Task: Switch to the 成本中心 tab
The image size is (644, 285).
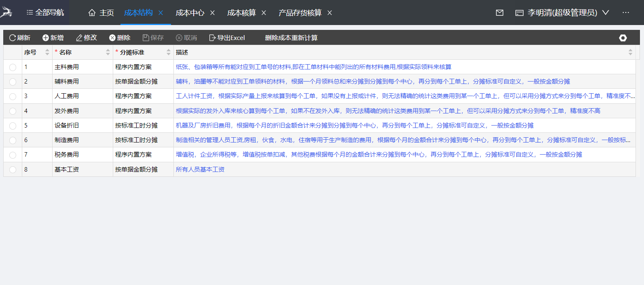Action: click(x=190, y=13)
